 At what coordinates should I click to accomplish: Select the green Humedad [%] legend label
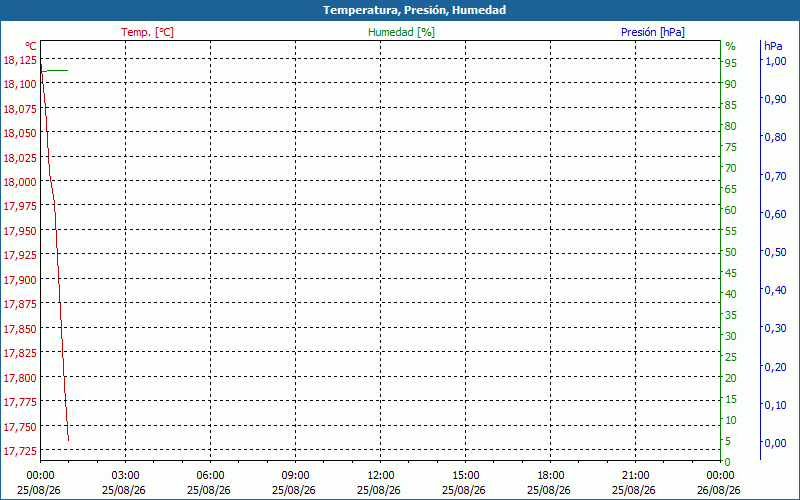[x=401, y=32]
